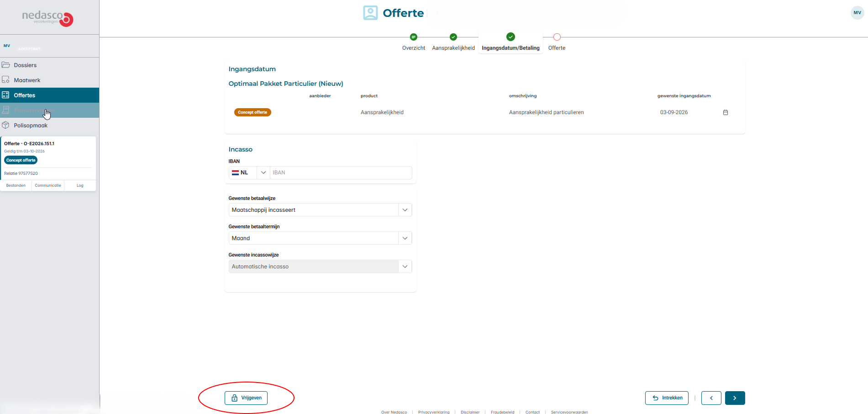Viewport: 868px width, 414px height.
Task: Go to previous step with left arrow
Action: (x=711, y=398)
